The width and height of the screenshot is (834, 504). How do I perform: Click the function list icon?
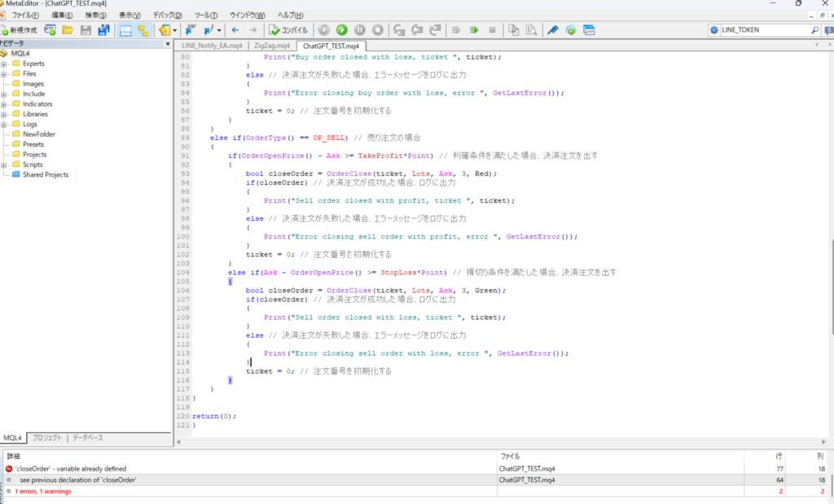(x=208, y=30)
